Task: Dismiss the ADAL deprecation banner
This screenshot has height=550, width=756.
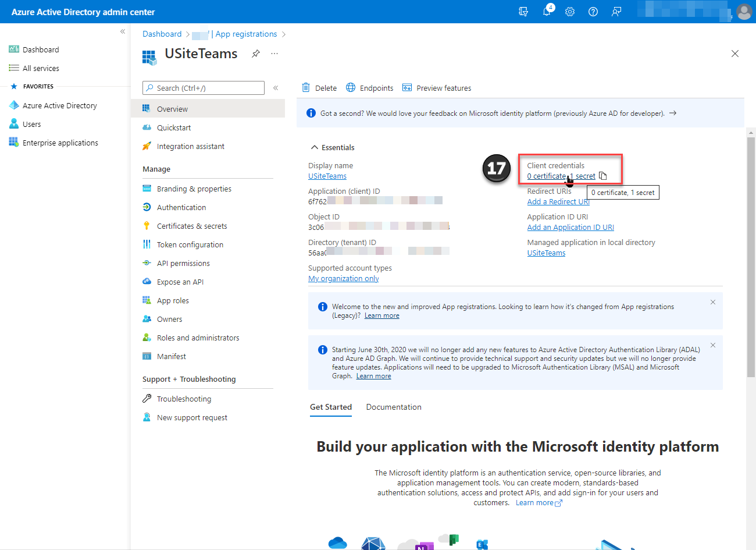Action: tap(713, 345)
